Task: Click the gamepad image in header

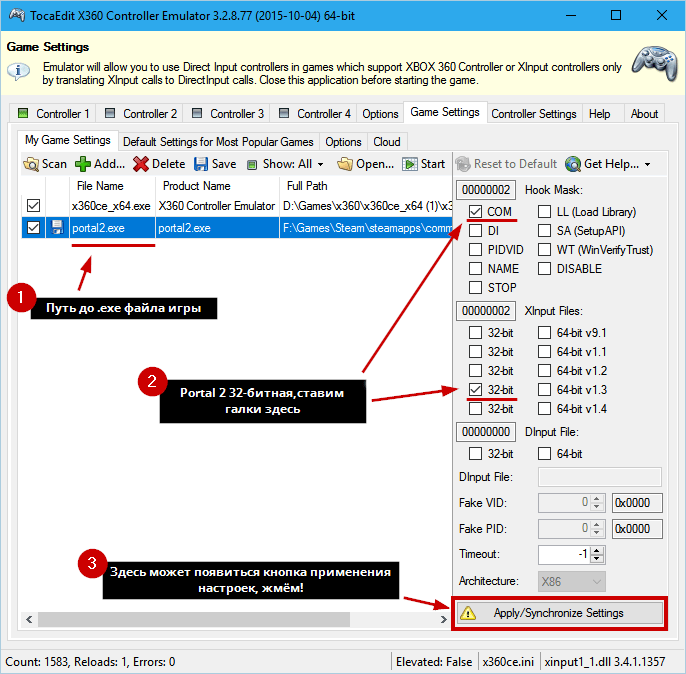Action: (x=655, y=63)
